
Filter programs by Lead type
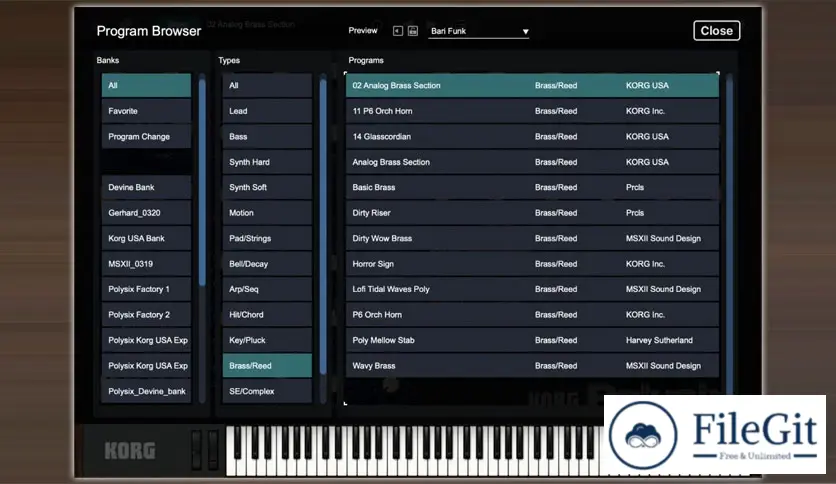pyautogui.click(x=267, y=111)
